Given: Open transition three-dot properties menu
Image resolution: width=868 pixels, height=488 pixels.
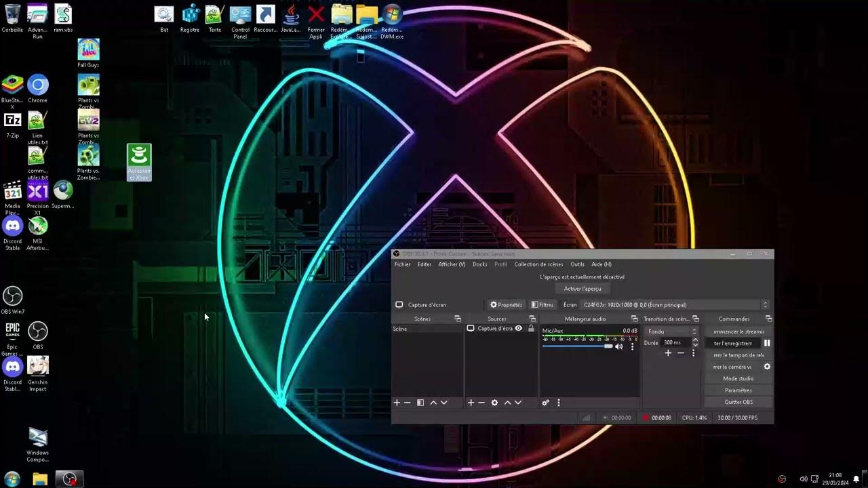Looking at the screenshot, I should tap(693, 353).
